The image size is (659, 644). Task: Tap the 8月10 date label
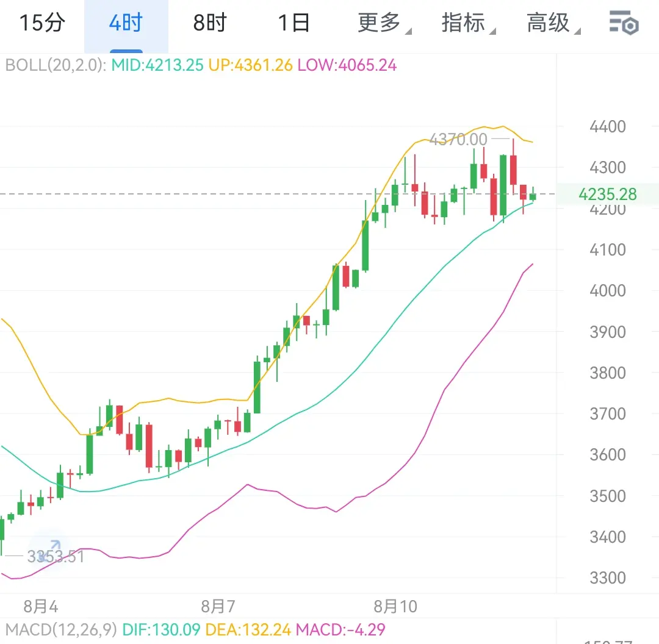coord(395,606)
